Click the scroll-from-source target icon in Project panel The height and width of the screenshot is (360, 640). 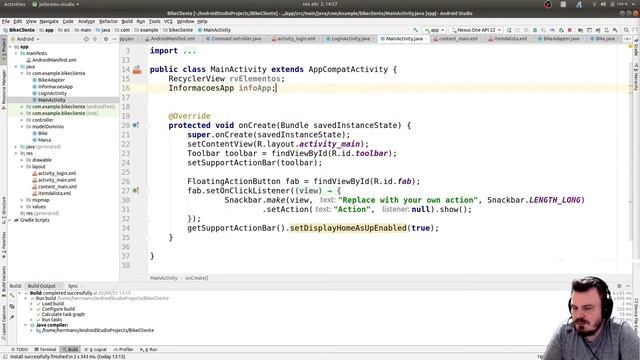click(86, 39)
